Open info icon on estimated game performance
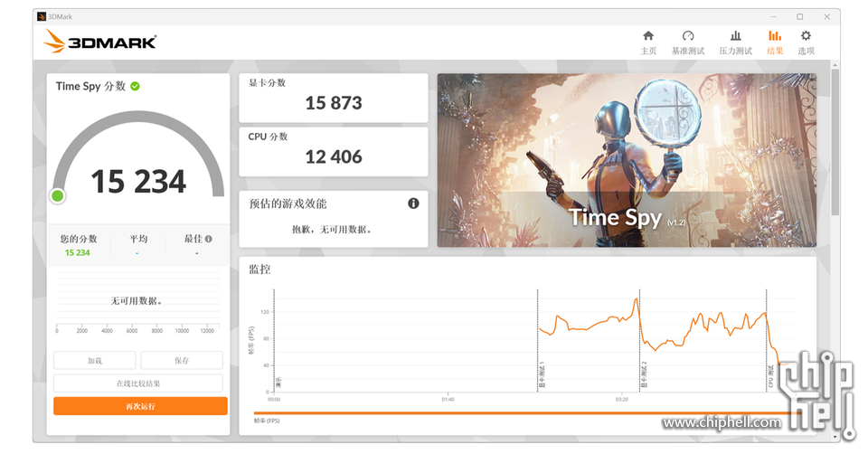The image size is (868, 454). coord(413,203)
